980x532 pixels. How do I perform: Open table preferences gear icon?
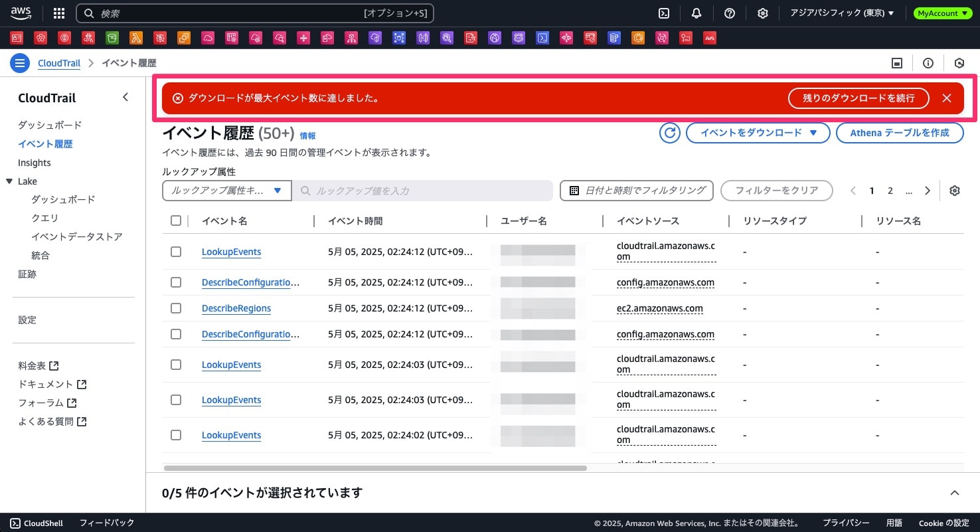pos(955,191)
